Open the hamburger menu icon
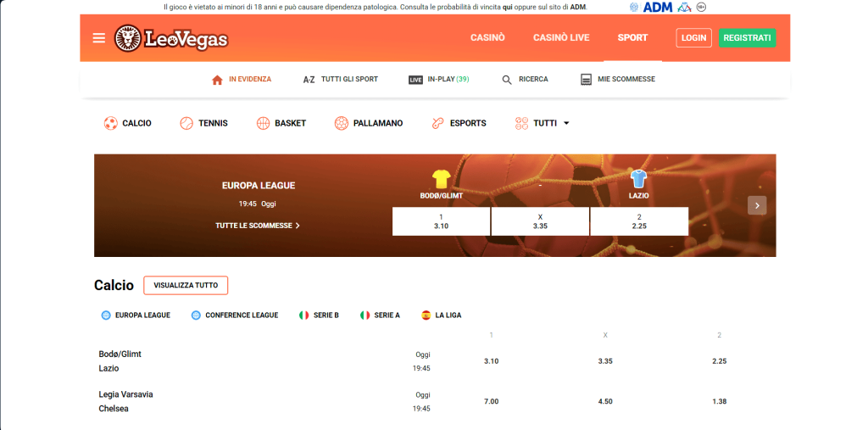868x430 pixels. click(x=98, y=37)
